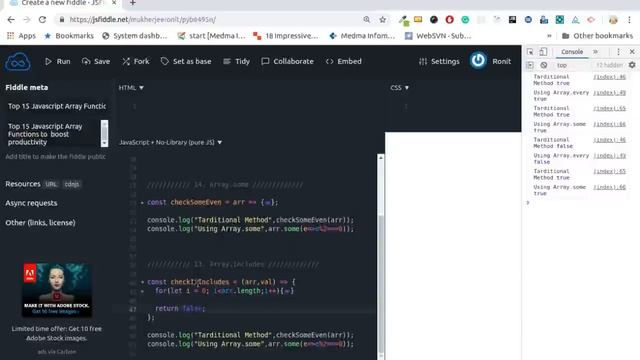Image resolution: width=640 pixels, height=360 pixels.
Task: Open the Collaborate option
Action: [287, 61]
